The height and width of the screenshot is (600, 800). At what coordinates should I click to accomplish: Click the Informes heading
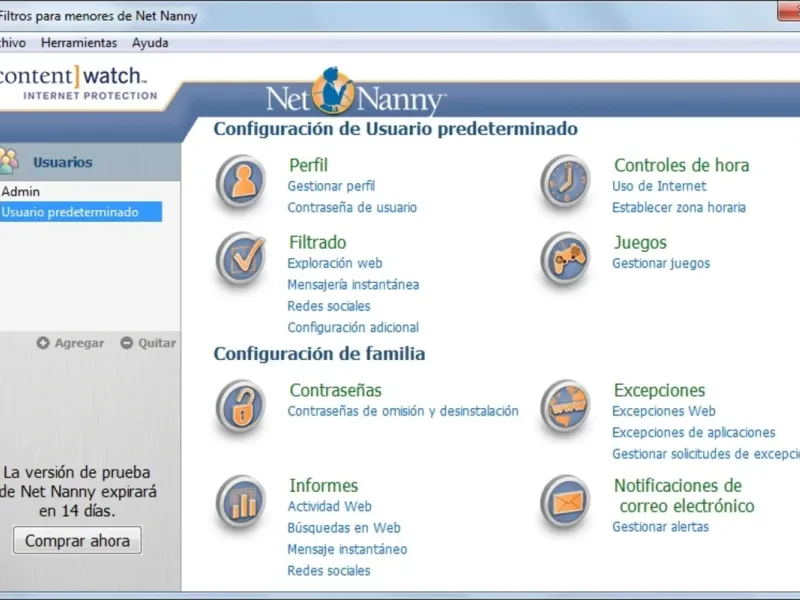point(323,486)
